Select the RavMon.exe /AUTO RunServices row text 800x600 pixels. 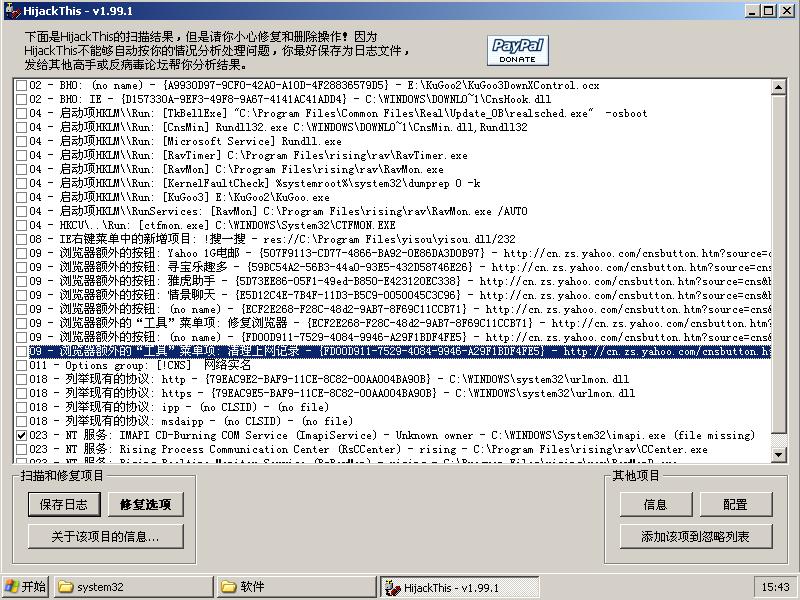pyautogui.click(x=278, y=211)
